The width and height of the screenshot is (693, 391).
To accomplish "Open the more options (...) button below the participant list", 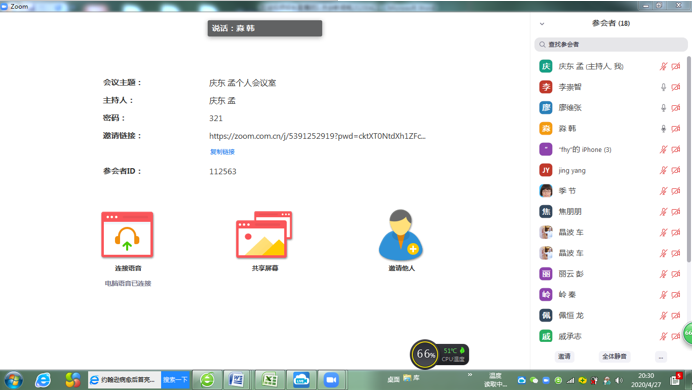I will point(661,357).
